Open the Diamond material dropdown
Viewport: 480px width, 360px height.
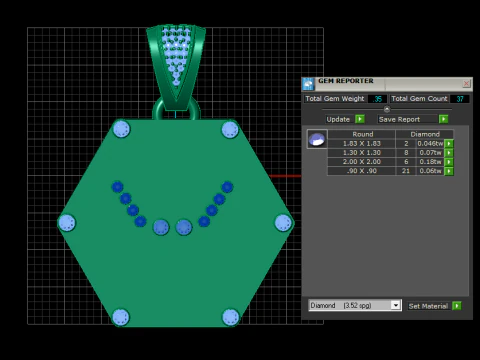click(396, 305)
